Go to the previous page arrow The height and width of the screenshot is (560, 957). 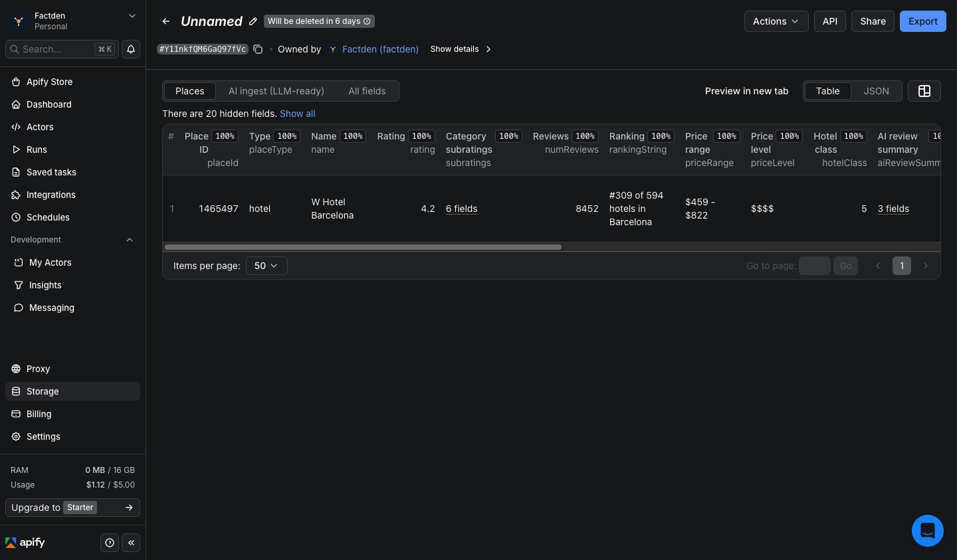point(878,266)
